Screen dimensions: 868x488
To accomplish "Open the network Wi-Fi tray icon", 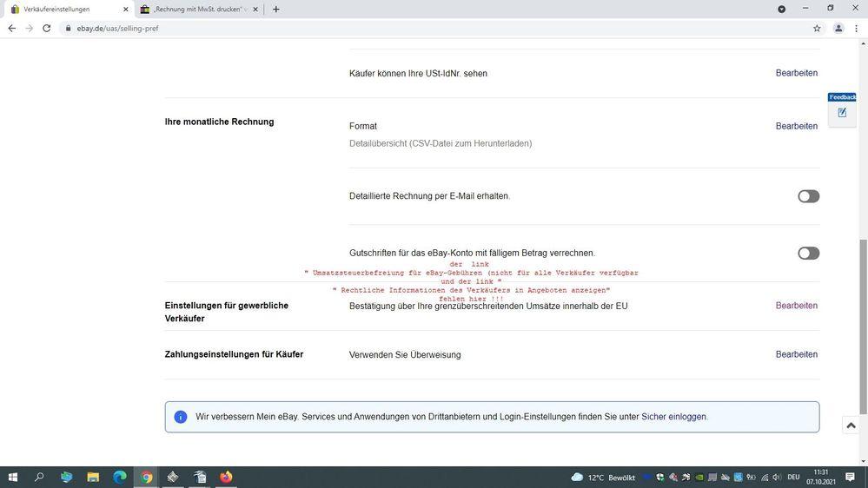I will [765, 478].
